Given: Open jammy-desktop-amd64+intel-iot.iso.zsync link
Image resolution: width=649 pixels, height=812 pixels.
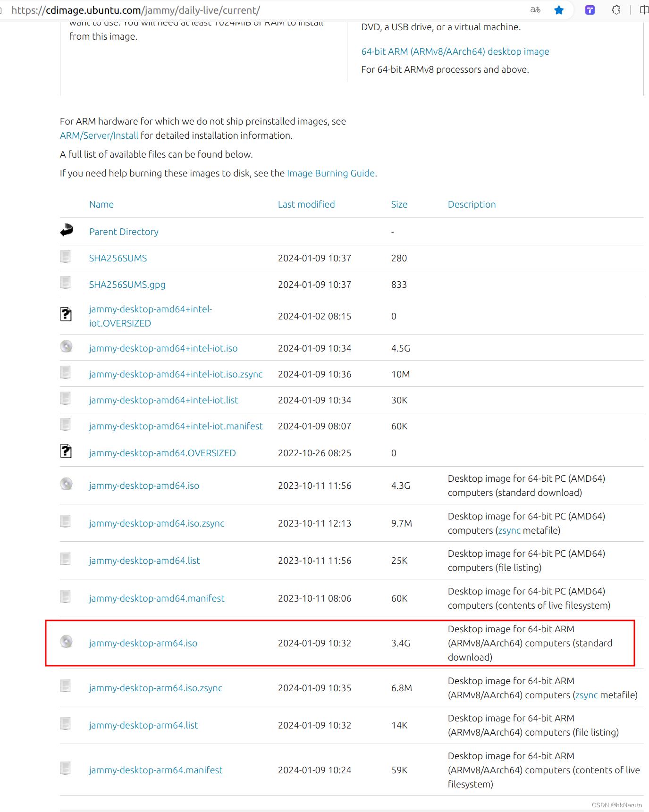Looking at the screenshot, I should [176, 374].
